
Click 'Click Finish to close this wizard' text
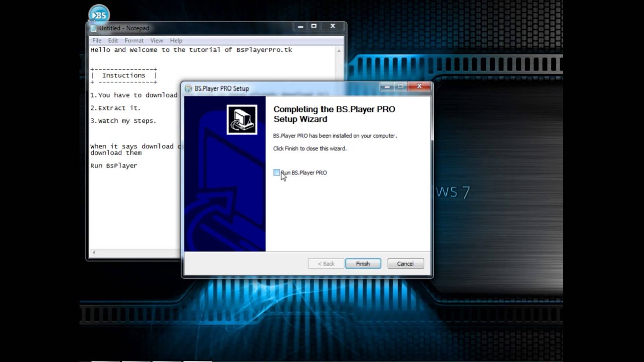tap(310, 148)
